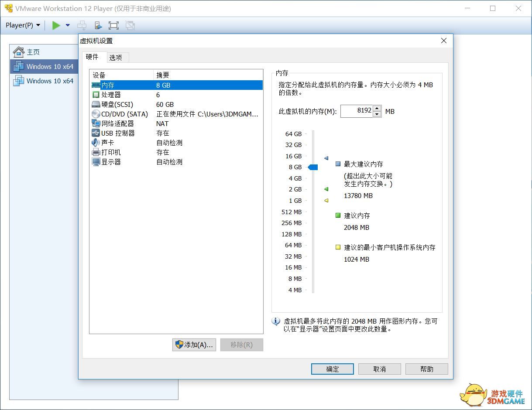Image resolution: width=532 pixels, height=410 pixels.
Task: Click the send Ctrl+Alt+Del toolbar icon
Action: click(82, 25)
